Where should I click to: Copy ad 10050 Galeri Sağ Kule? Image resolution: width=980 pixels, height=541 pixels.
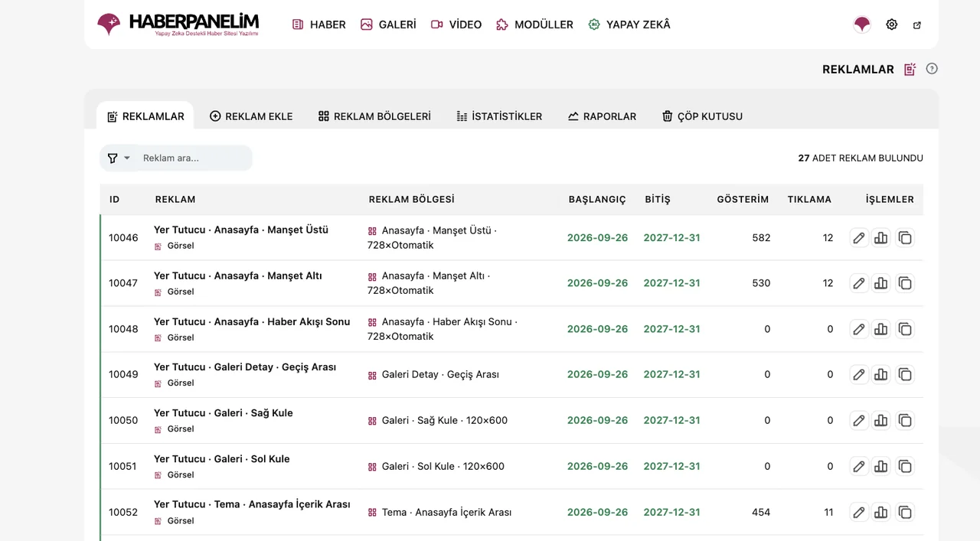(905, 421)
